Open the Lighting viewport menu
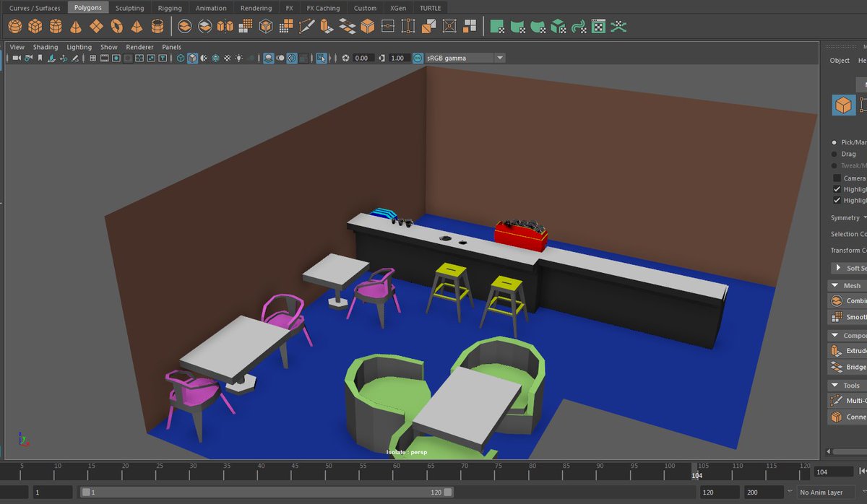The height and width of the screenshot is (504, 867). point(79,47)
